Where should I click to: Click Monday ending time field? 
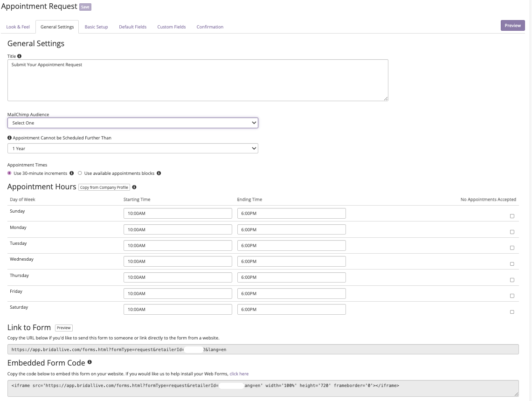291,229
